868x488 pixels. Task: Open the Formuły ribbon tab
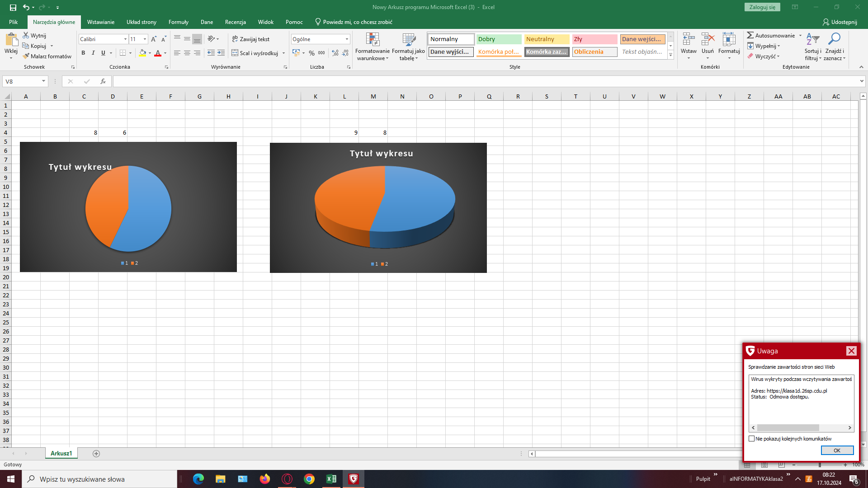pyautogui.click(x=178, y=22)
